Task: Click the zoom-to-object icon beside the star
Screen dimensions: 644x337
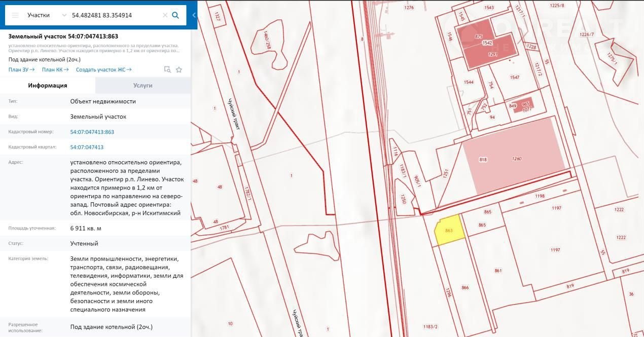Action: click(167, 70)
